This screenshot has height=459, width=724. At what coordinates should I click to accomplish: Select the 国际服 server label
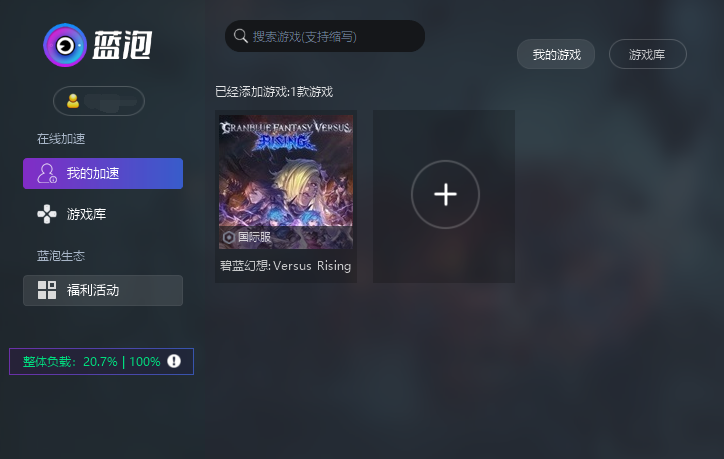click(x=254, y=237)
